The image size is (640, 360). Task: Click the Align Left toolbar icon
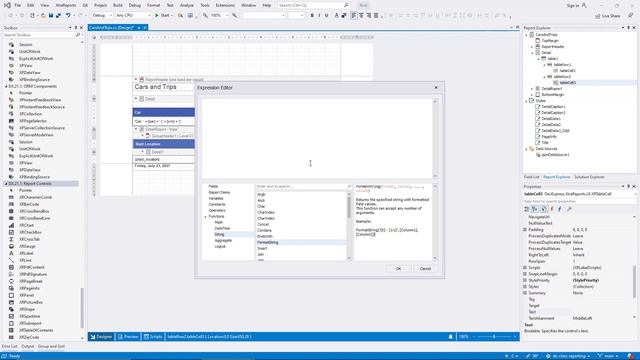tap(353, 16)
